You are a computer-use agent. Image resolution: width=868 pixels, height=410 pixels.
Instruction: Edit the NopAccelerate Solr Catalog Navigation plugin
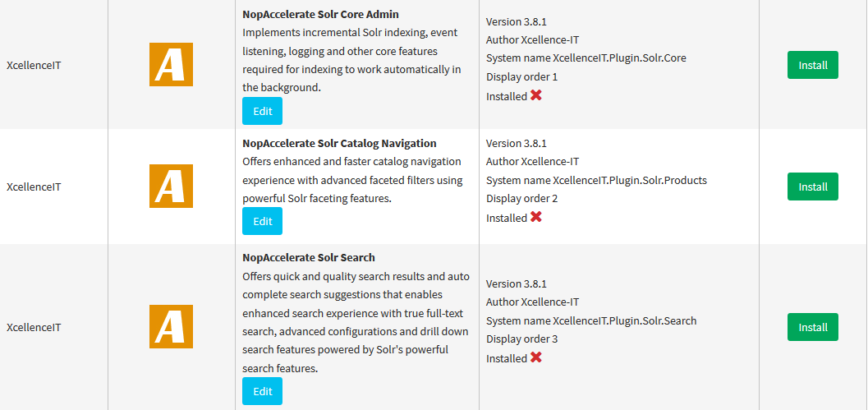pos(263,221)
